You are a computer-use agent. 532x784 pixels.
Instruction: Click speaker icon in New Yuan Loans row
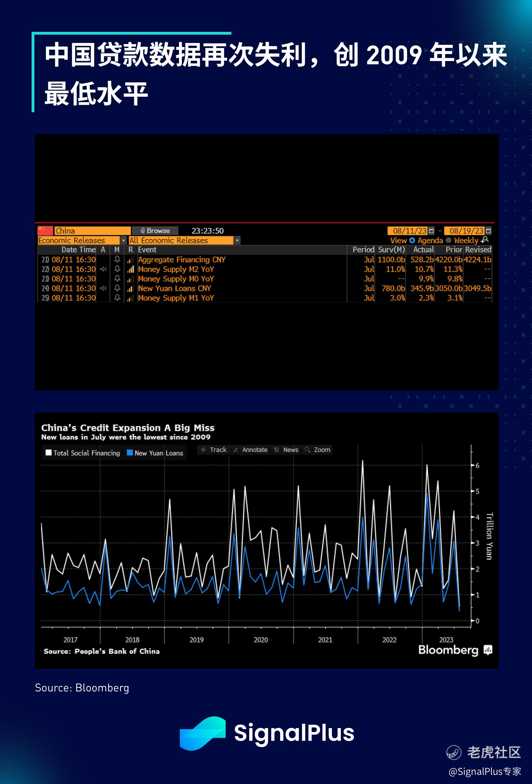pyautogui.click(x=103, y=288)
